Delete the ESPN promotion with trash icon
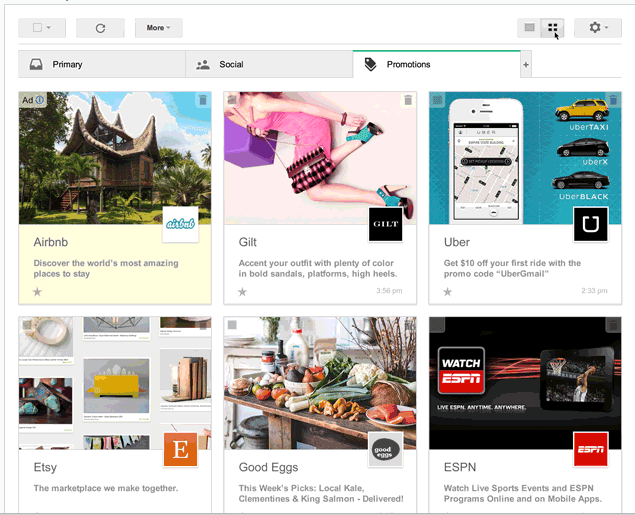The height and width of the screenshot is (515, 635). pos(613,325)
